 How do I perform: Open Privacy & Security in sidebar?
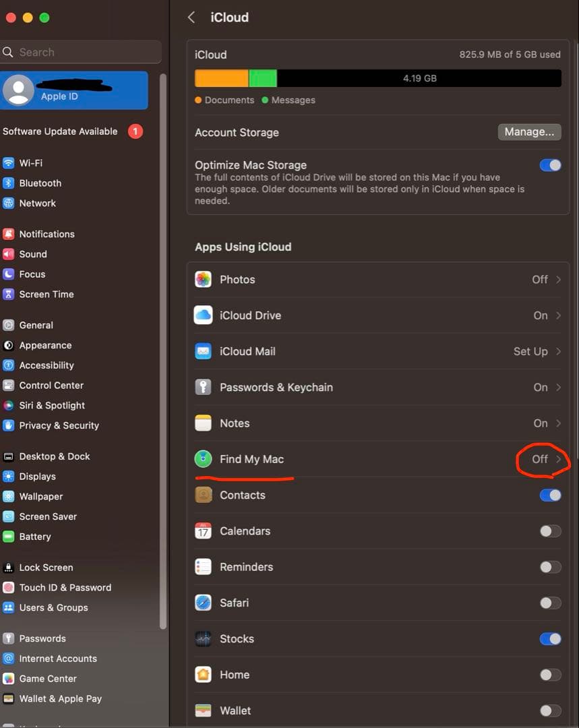pos(59,425)
